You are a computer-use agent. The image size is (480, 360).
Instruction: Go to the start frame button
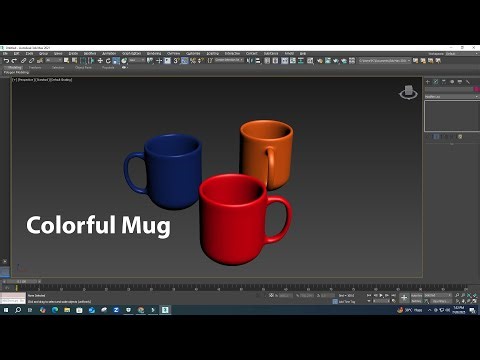(369, 295)
